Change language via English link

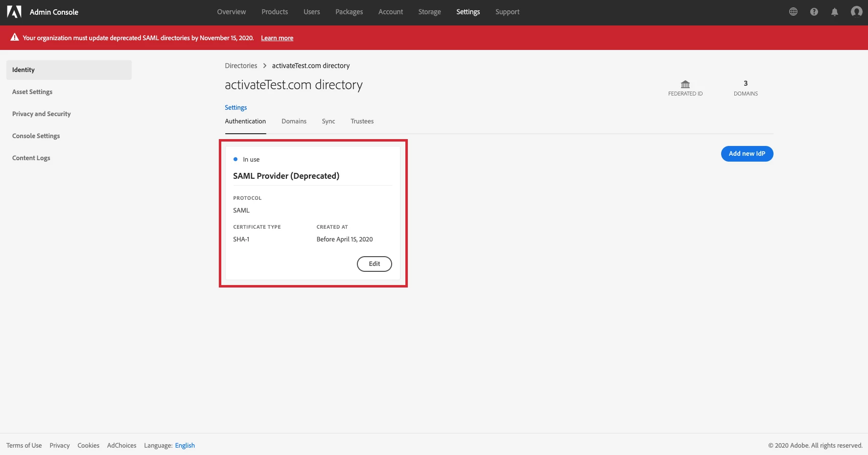coord(185,446)
